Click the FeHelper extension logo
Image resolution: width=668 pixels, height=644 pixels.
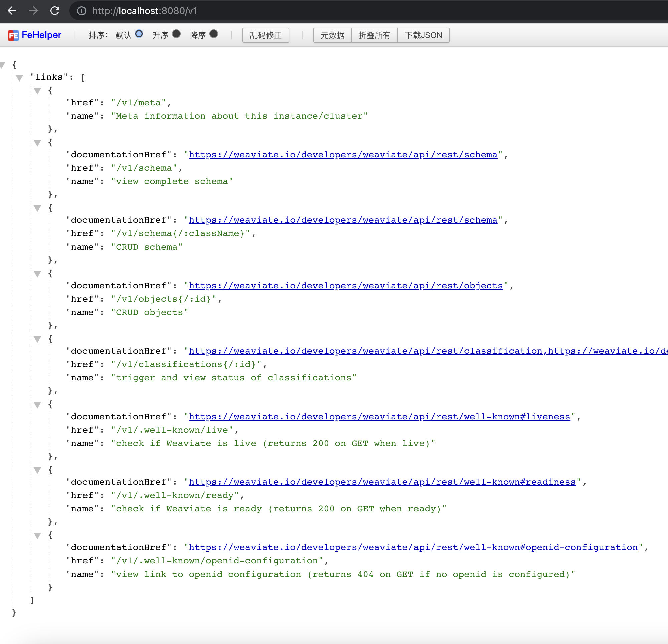pyautogui.click(x=13, y=35)
